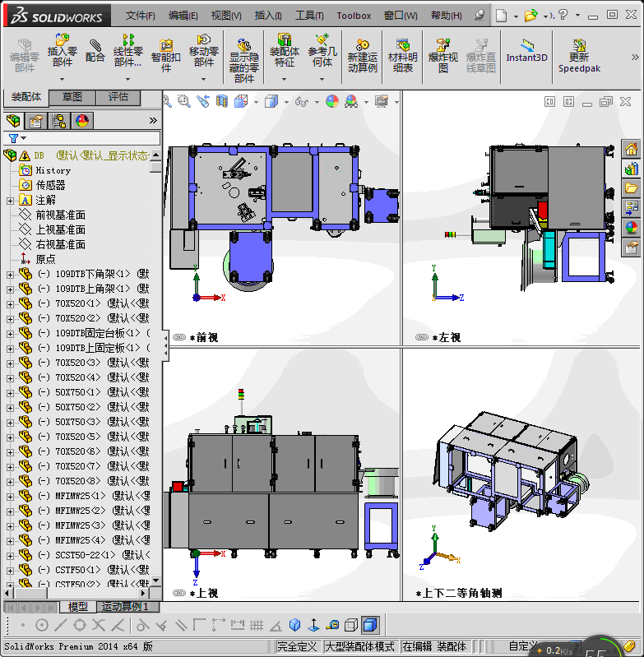Open the 编辑(E) menu
644x657 pixels.
(183, 16)
